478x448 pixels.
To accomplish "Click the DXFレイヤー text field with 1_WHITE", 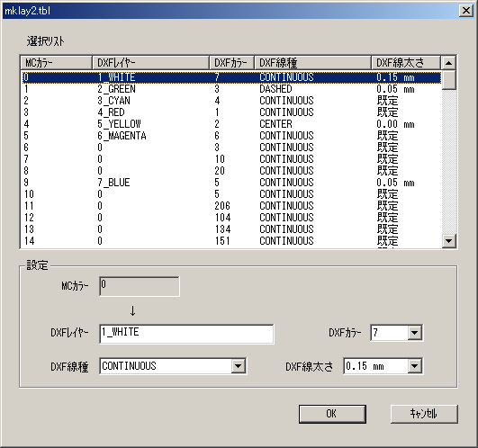I will (x=186, y=334).
